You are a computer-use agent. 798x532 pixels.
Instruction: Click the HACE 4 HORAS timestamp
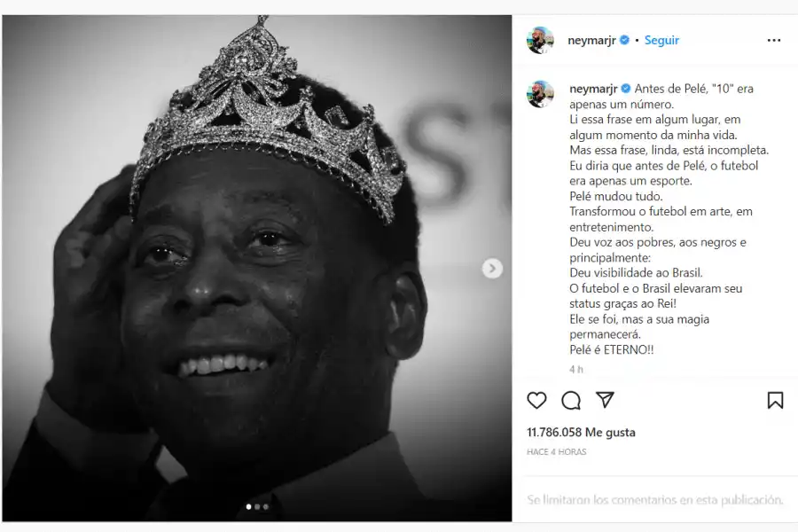click(556, 451)
